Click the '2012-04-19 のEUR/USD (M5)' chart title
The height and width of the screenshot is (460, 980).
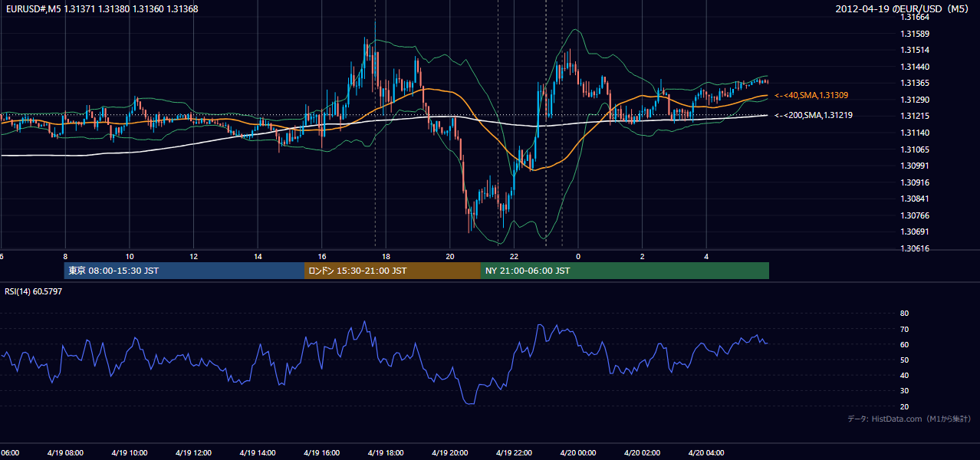(x=903, y=8)
